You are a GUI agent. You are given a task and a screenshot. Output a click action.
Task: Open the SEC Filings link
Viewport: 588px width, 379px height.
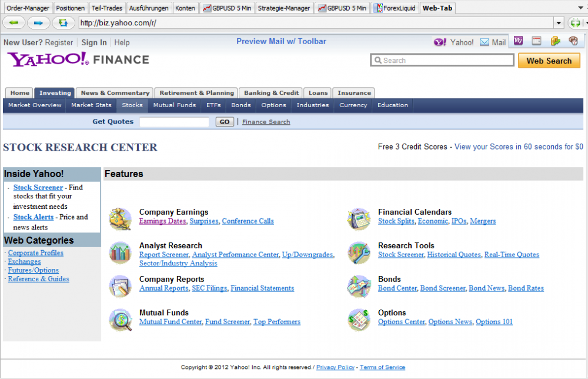(210, 288)
